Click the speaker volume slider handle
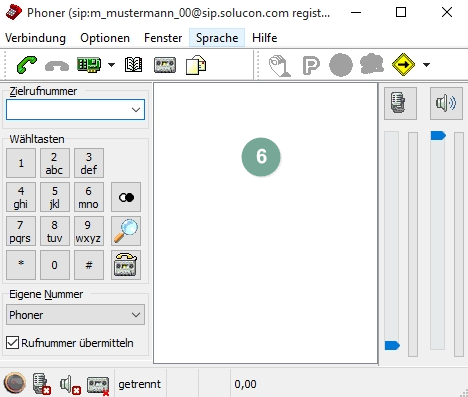 (438, 135)
